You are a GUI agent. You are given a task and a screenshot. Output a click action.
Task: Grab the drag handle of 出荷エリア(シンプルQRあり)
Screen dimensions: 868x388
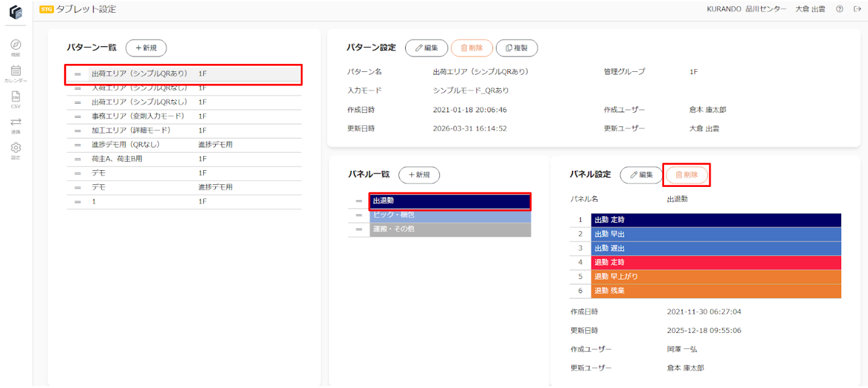tap(77, 73)
